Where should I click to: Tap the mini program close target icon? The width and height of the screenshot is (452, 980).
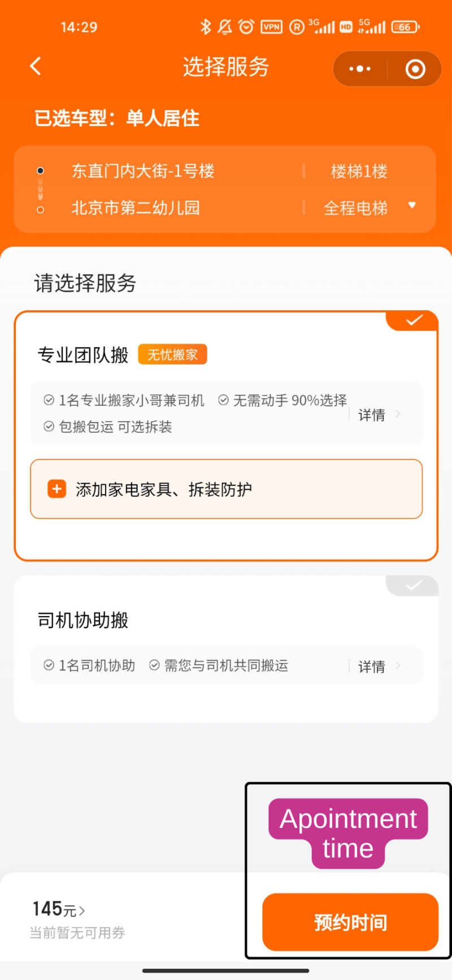(x=415, y=69)
